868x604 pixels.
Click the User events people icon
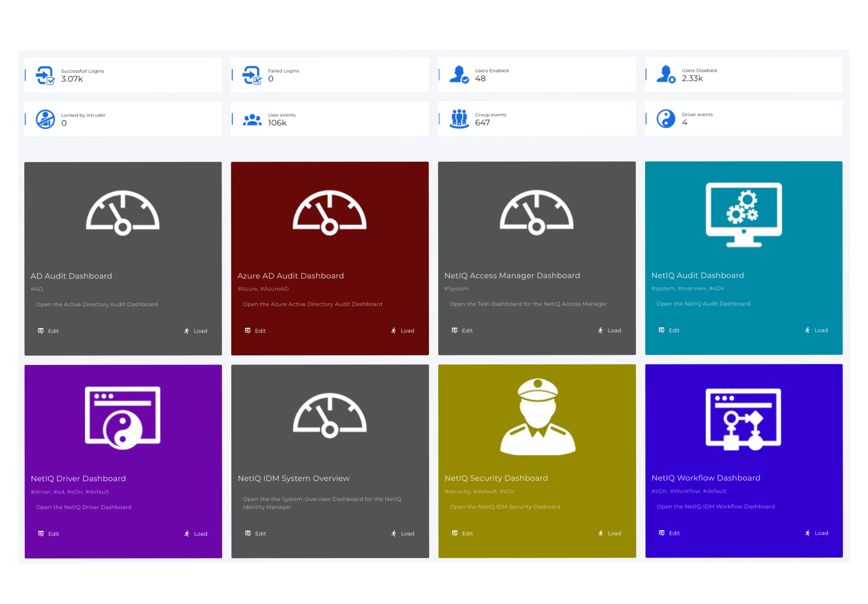click(x=252, y=120)
